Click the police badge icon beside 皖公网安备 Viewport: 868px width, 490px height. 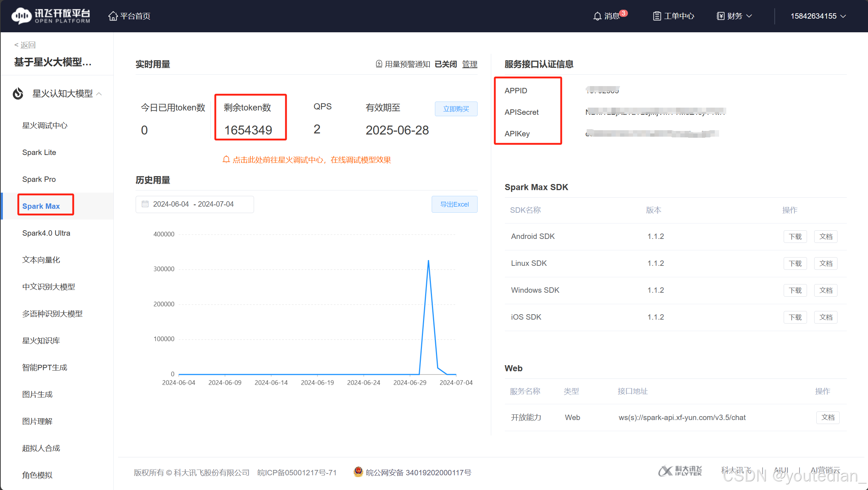(x=358, y=472)
